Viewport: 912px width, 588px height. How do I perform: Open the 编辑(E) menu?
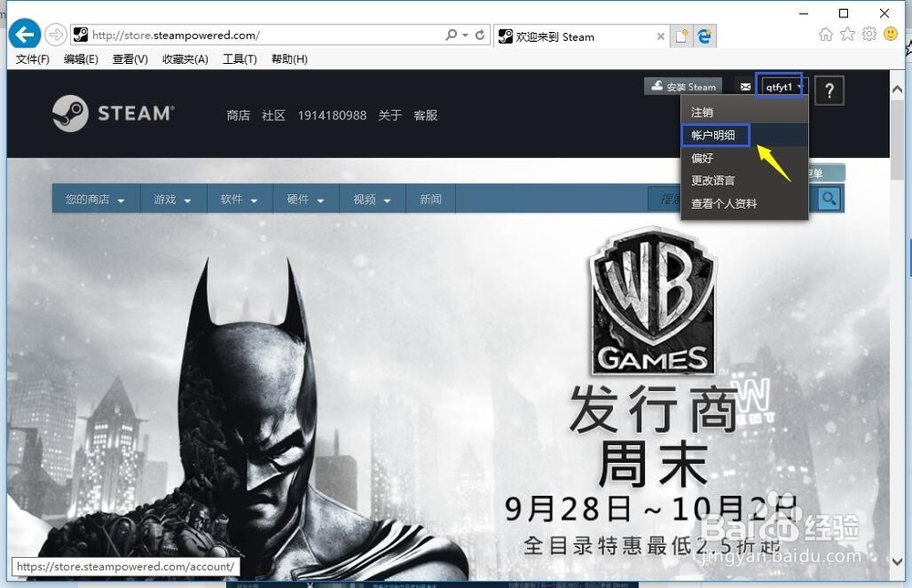81,58
